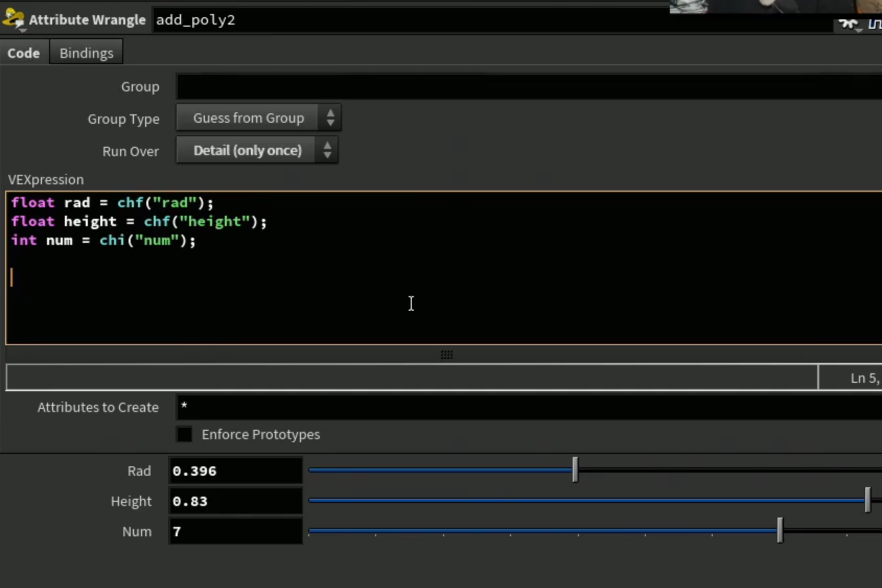
Task: Select the Code tab
Action: coord(24,53)
